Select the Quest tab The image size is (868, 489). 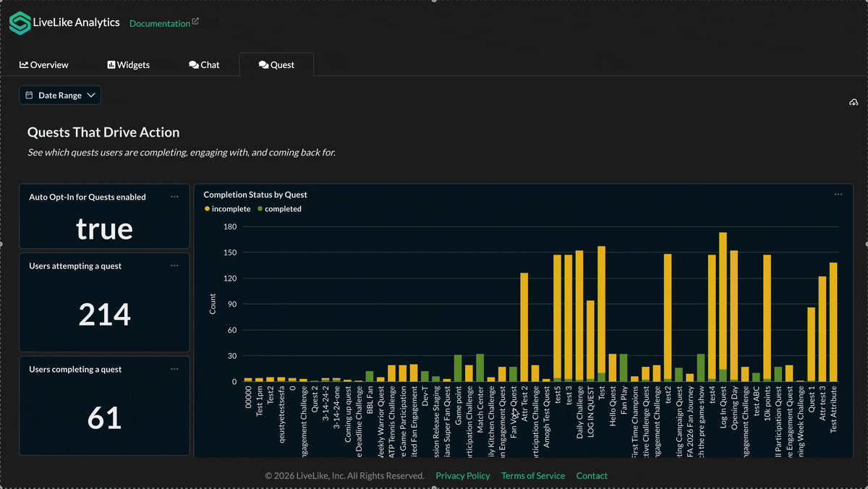(x=276, y=64)
